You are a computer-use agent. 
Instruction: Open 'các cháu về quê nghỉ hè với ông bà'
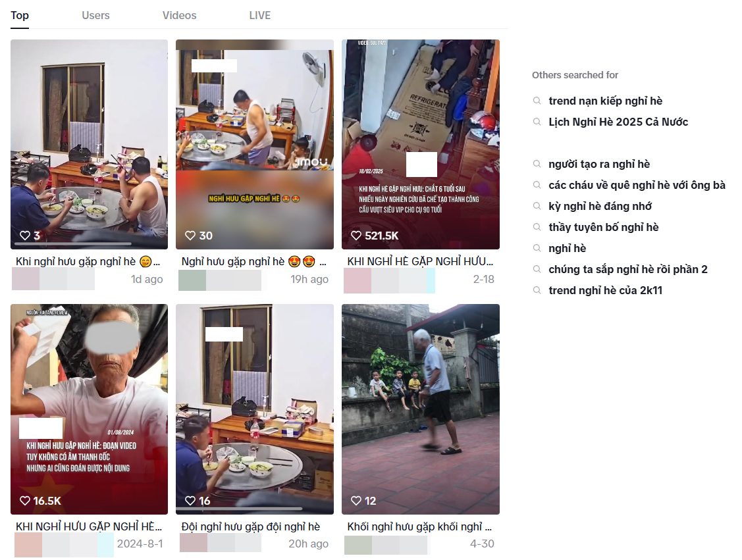637,186
